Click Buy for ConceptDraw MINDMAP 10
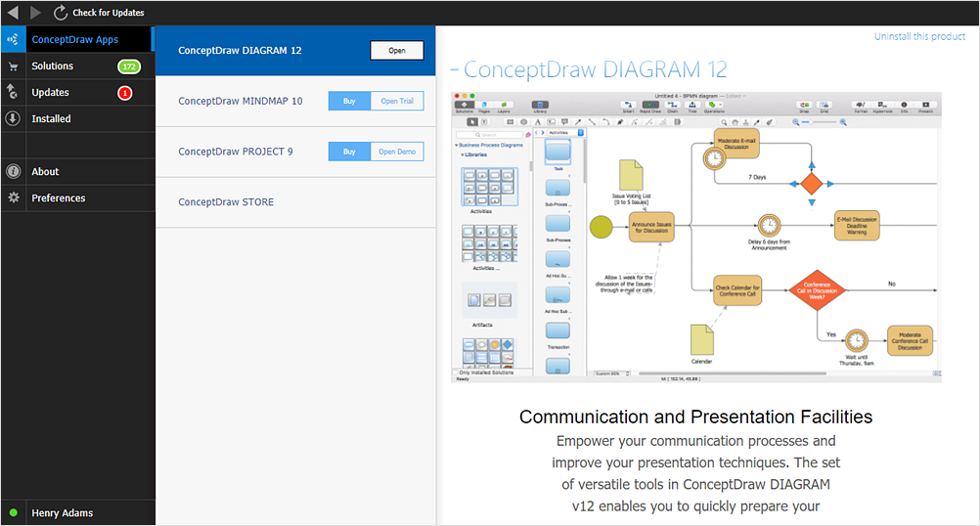 click(349, 102)
